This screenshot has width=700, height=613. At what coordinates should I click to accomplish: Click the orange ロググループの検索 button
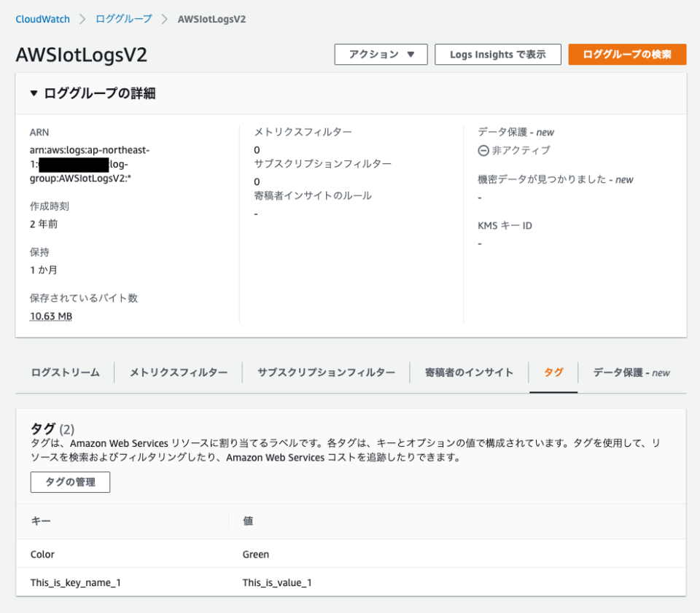pos(627,54)
